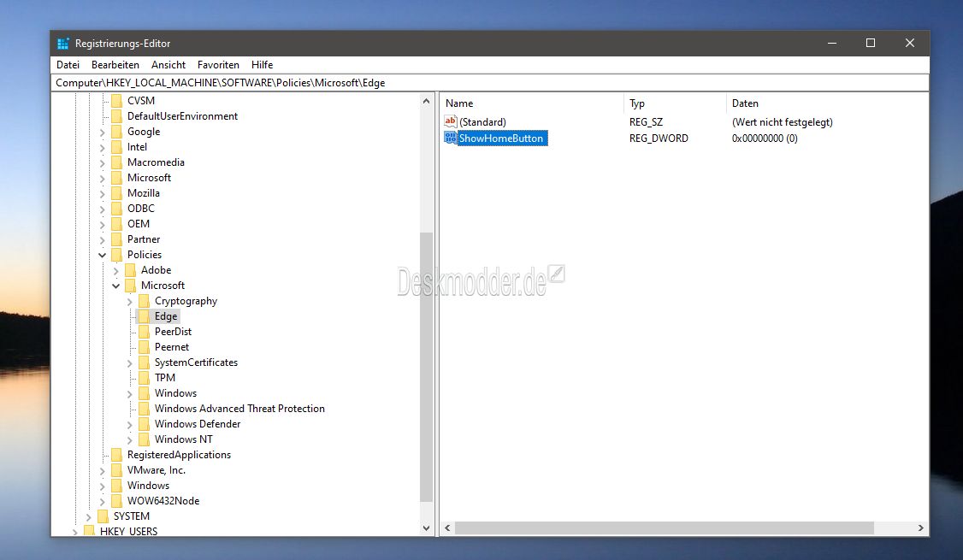
Task: Select the Microsoft key under SOFTWARE
Action: click(x=150, y=178)
